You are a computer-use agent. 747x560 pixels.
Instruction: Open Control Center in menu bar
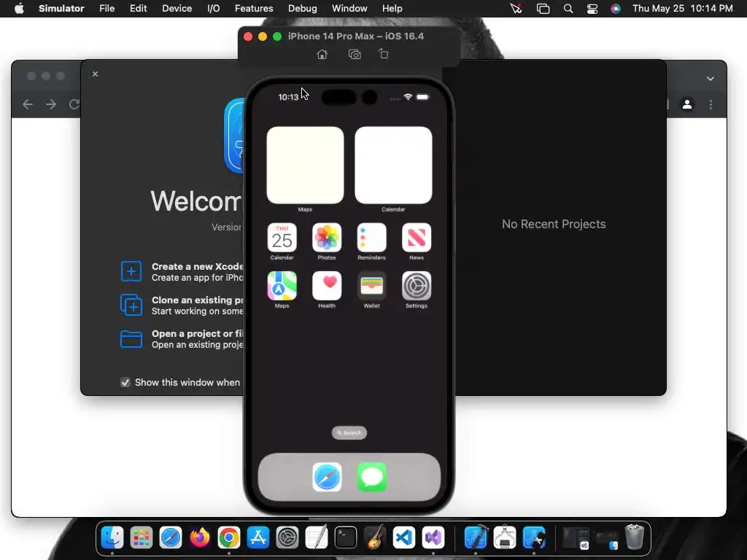(x=592, y=9)
